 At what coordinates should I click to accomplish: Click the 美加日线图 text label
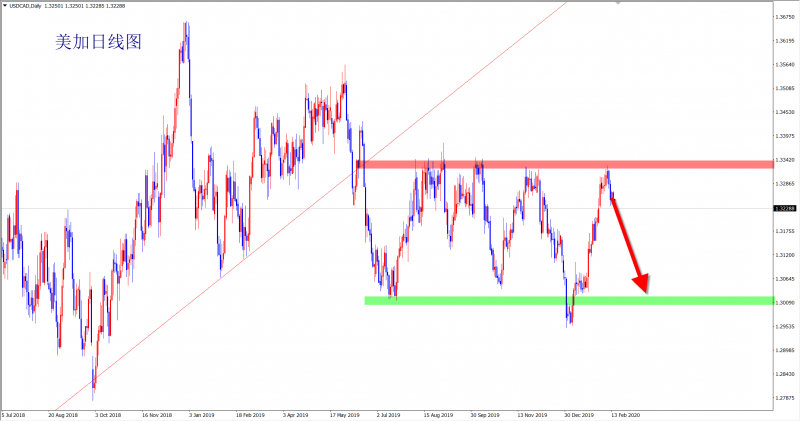[95, 43]
